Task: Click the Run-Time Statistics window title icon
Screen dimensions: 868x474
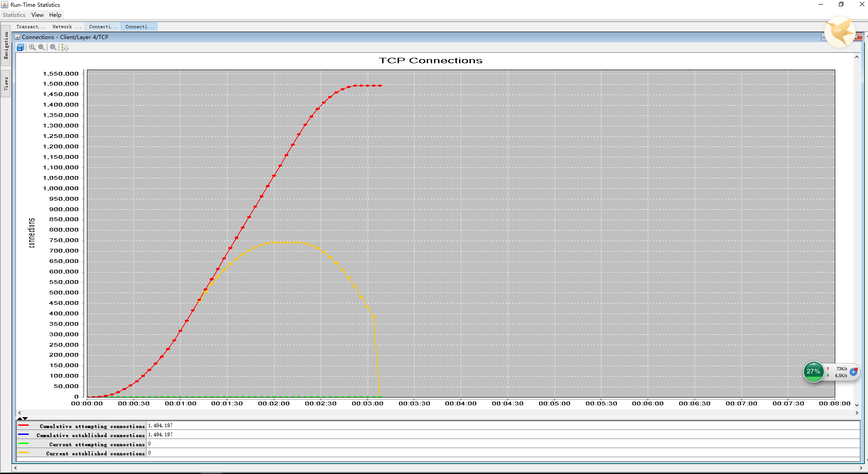Action: 5,5
